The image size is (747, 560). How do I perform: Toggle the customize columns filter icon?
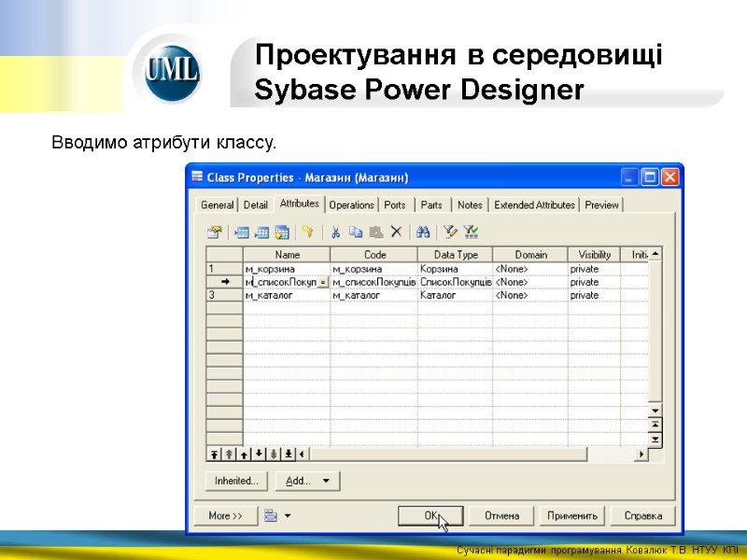[x=449, y=231]
